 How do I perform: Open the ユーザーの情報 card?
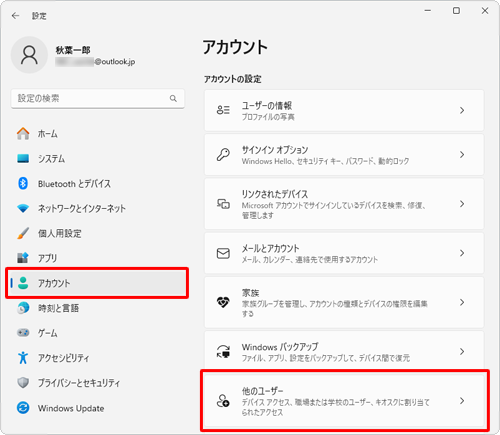[344, 110]
